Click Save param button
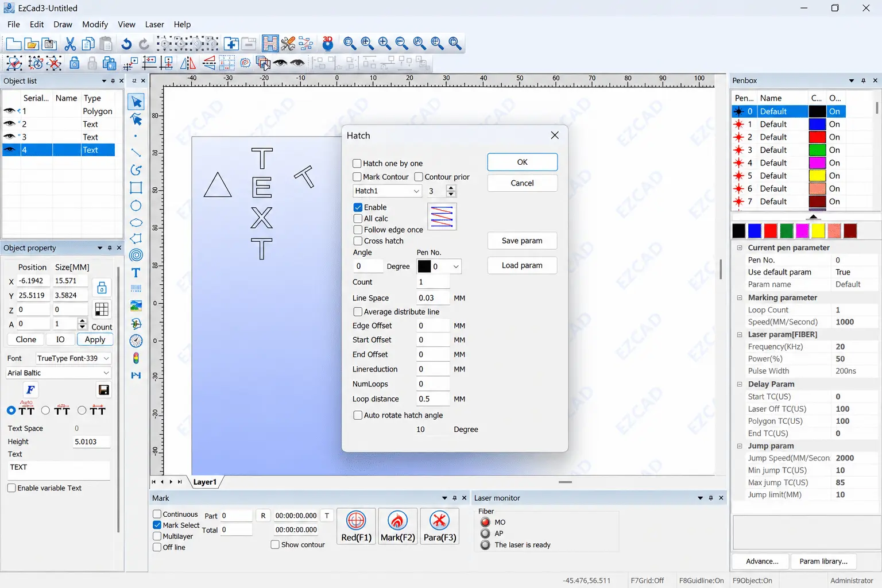Screen dimensions: 882x588 point(522,241)
